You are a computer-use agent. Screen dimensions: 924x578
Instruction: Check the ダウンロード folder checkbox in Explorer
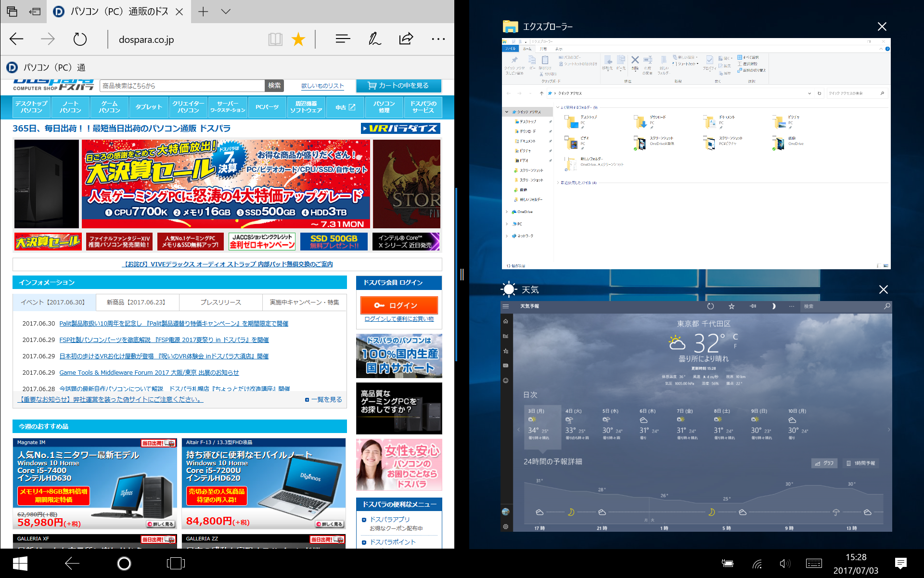coord(636,117)
